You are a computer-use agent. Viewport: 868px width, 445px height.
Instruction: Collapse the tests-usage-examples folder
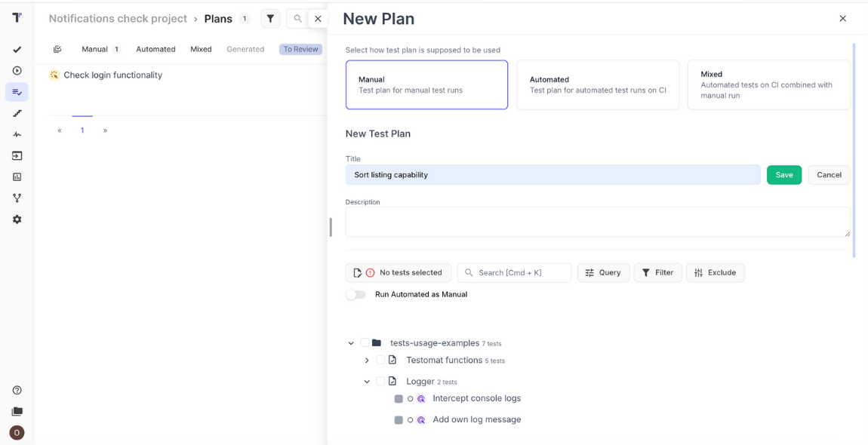(350, 342)
